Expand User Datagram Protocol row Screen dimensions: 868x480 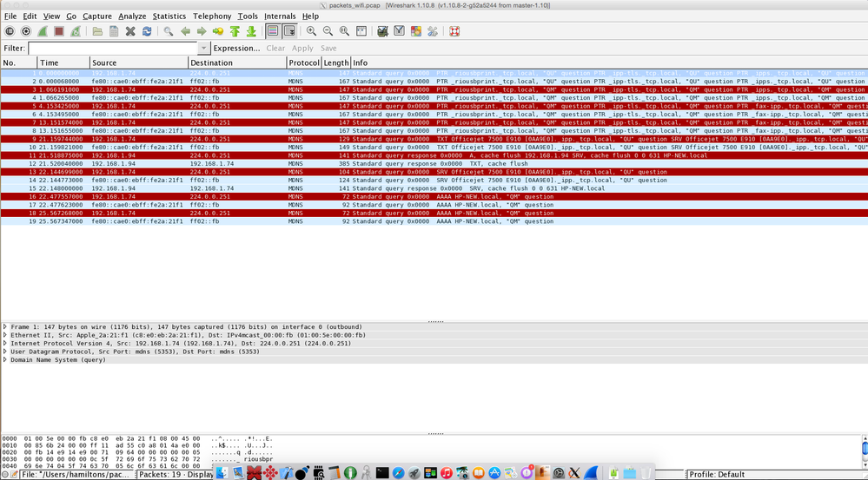[5, 352]
